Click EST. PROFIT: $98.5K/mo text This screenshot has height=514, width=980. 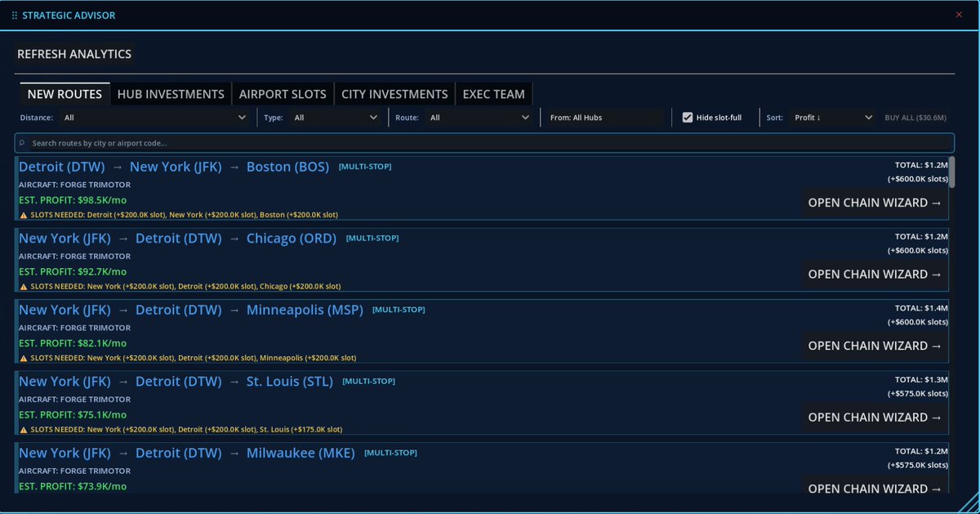click(73, 200)
